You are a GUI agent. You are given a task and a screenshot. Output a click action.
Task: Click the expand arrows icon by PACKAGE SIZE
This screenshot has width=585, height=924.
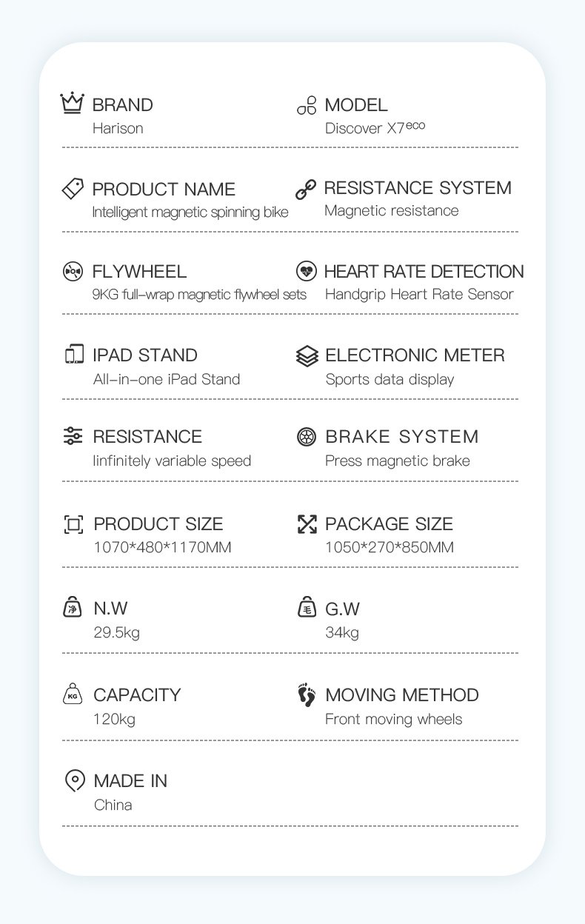click(307, 524)
